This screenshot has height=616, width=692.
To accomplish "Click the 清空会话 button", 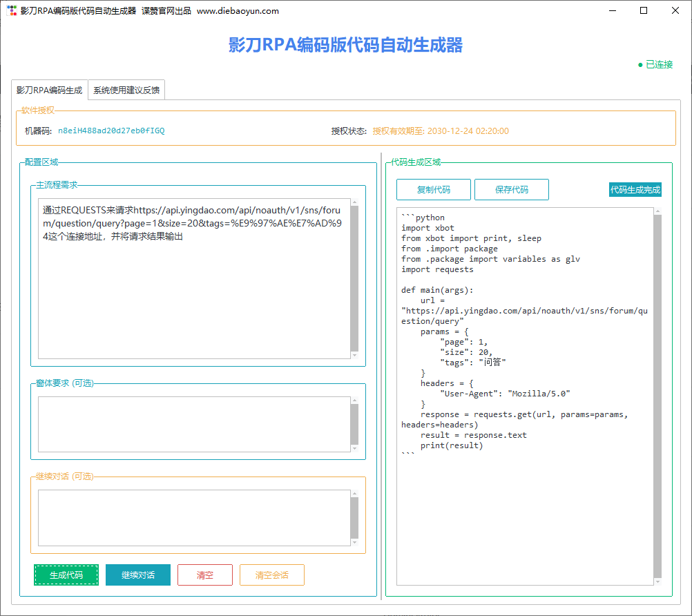I will coord(272,575).
